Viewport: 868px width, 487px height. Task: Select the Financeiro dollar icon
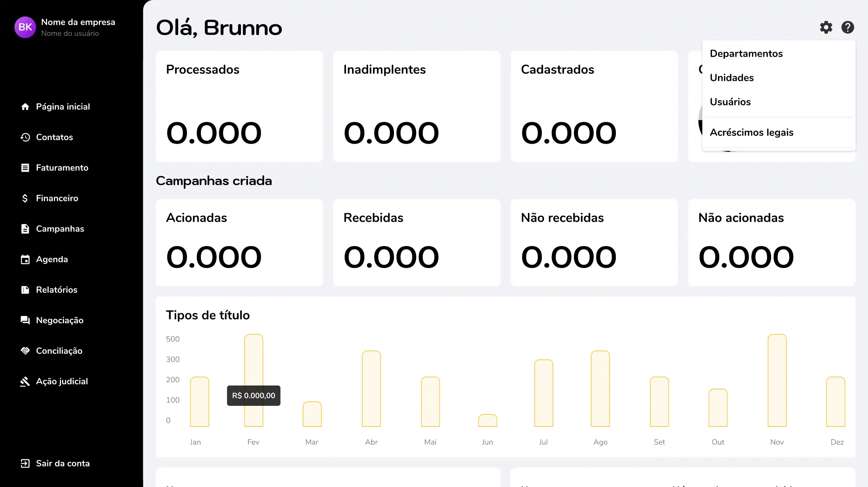25,198
